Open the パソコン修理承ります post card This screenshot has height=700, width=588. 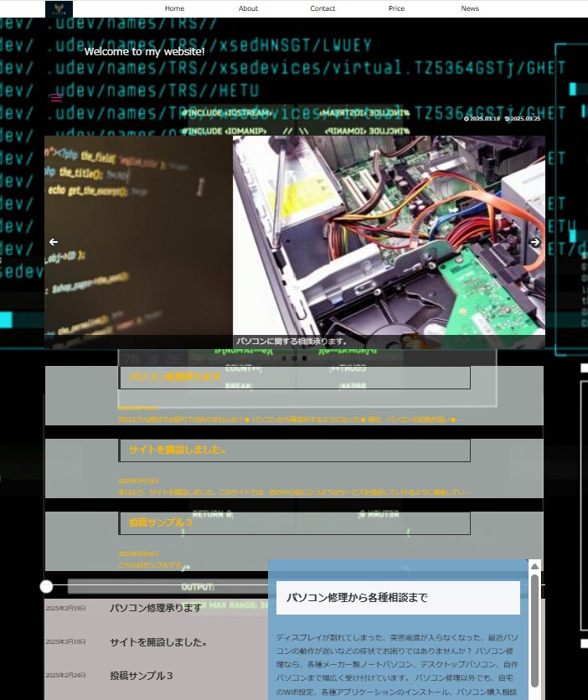pos(294,395)
